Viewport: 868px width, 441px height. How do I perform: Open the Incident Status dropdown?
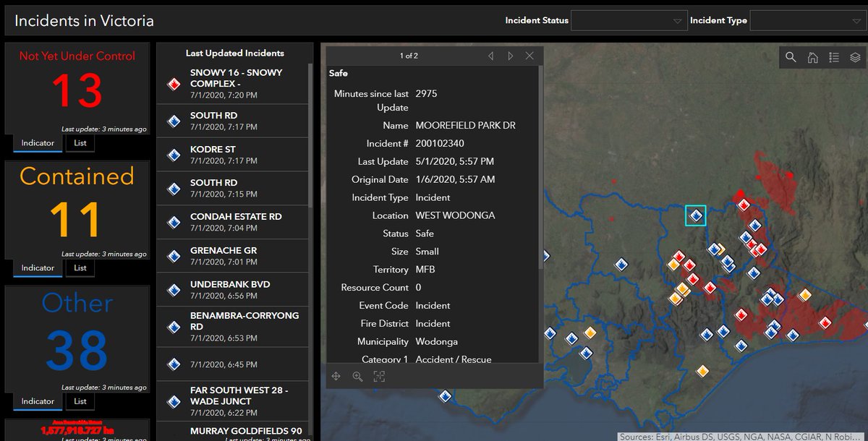click(x=629, y=21)
